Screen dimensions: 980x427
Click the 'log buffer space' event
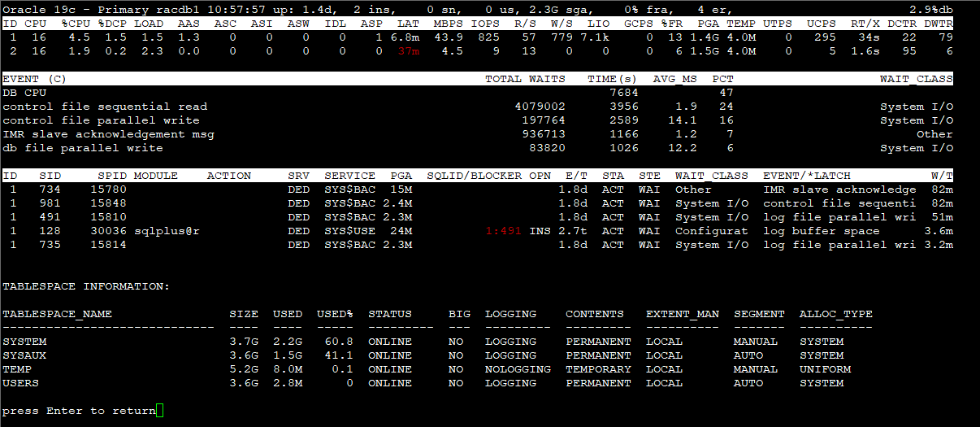(x=822, y=231)
